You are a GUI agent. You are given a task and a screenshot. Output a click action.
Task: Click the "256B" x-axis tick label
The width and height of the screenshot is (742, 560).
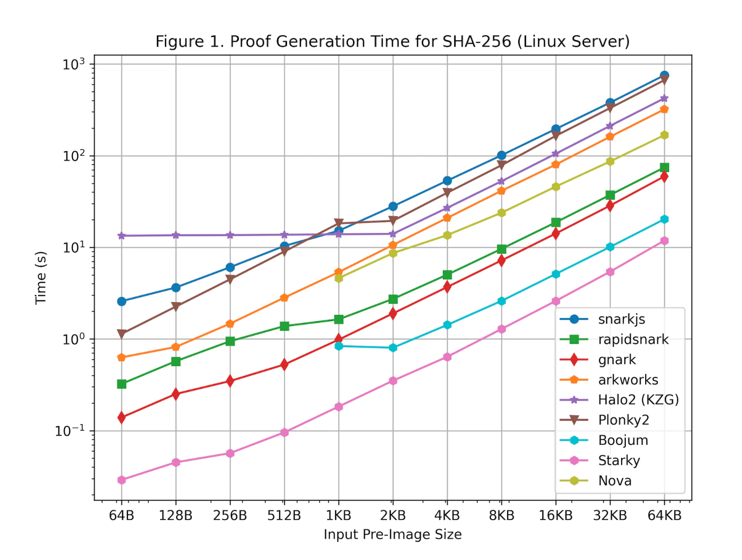point(230,516)
